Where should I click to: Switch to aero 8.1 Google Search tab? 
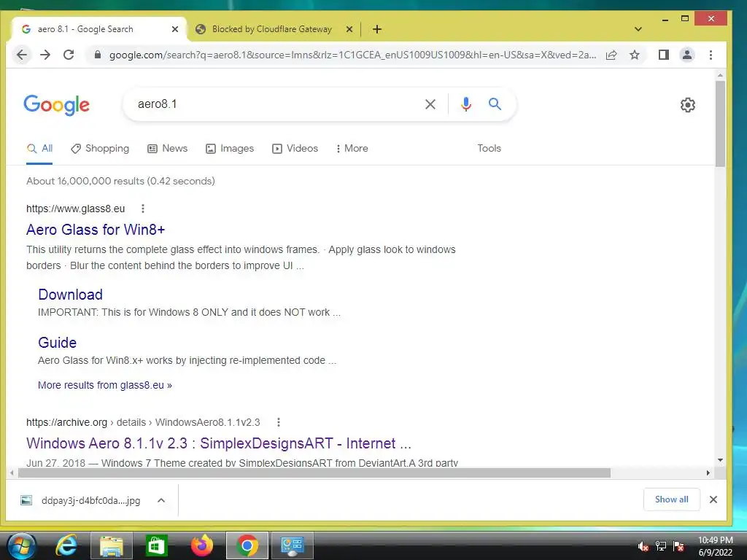pyautogui.click(x=98, y=29)
